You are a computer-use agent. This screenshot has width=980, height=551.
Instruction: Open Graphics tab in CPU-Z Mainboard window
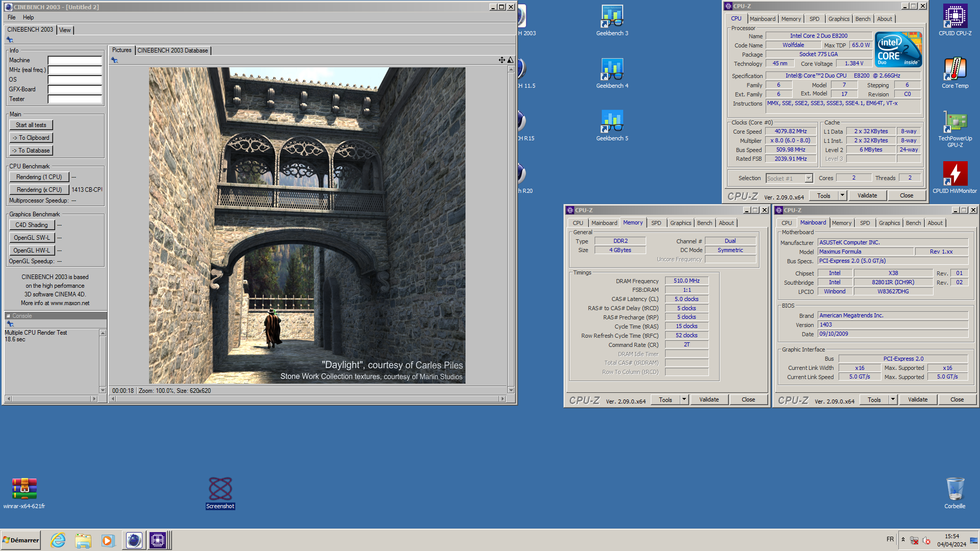pyautogui.click(x=889, y=223)
